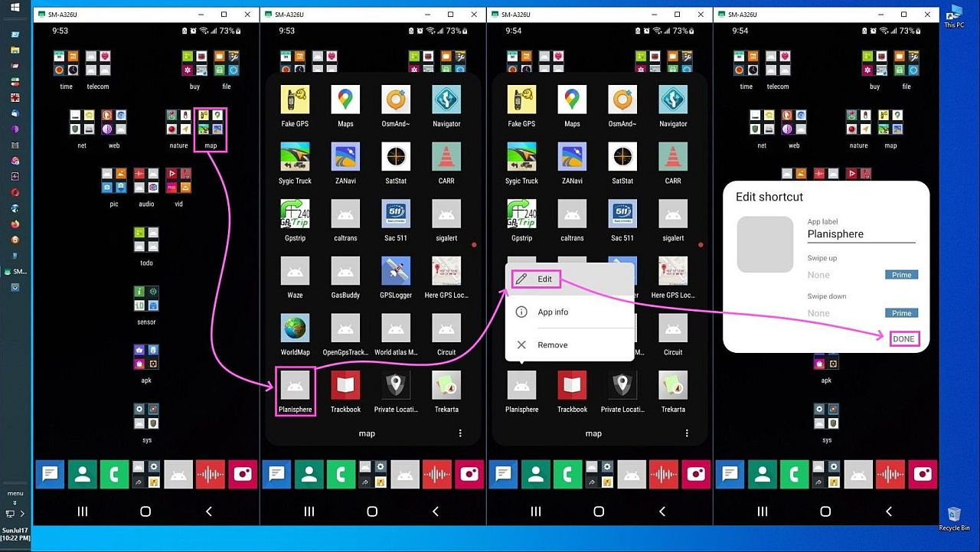Image resolution: width=980 pixels, height=552 pixels.
Task: Open Trackbook in window showing context menu
Action: (x=572, y=385)
